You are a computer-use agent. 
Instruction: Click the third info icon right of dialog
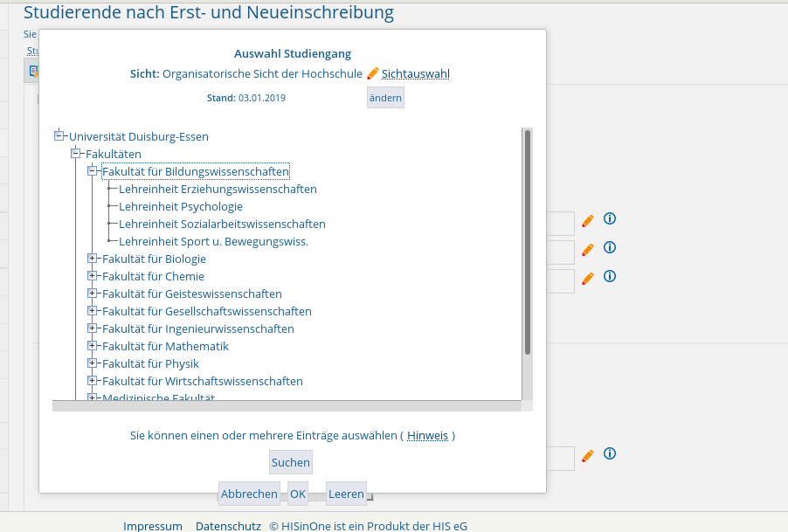tap(610, 276)
